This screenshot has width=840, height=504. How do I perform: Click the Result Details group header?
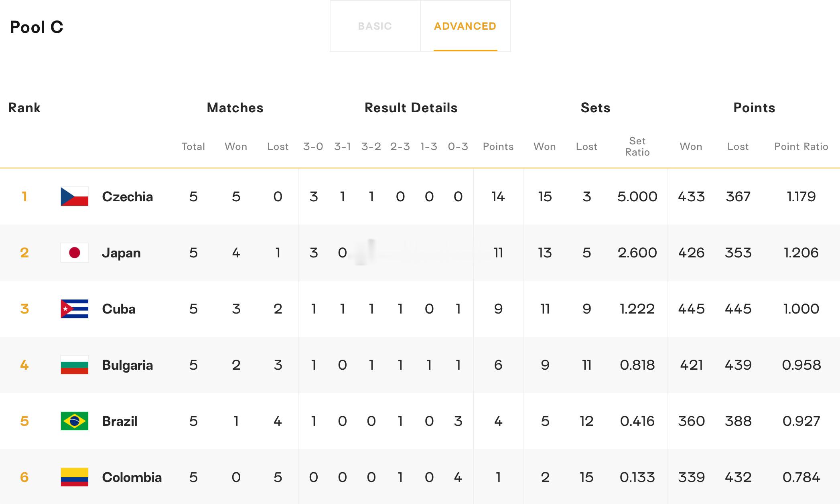411,108
